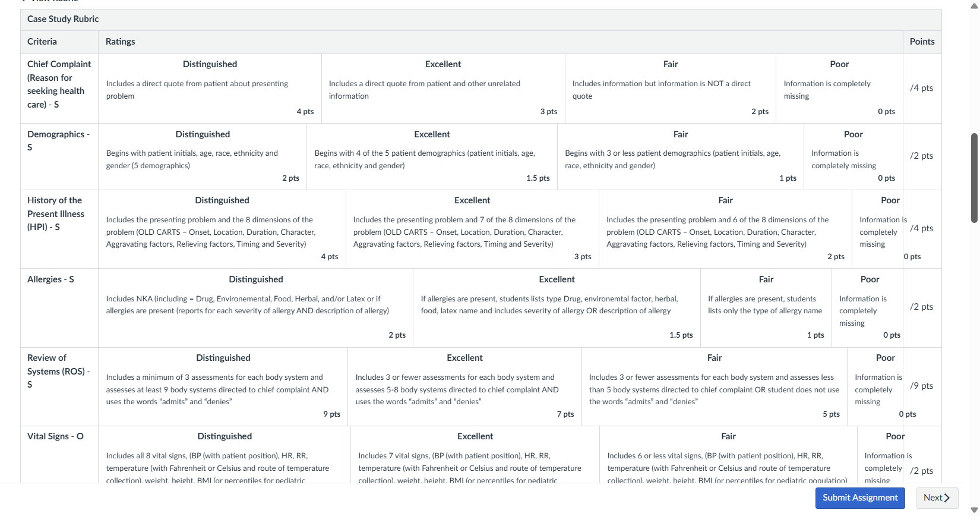Select Fair rating for Allergies
This screenshot has height=516, width=980.
coord(766,308)
